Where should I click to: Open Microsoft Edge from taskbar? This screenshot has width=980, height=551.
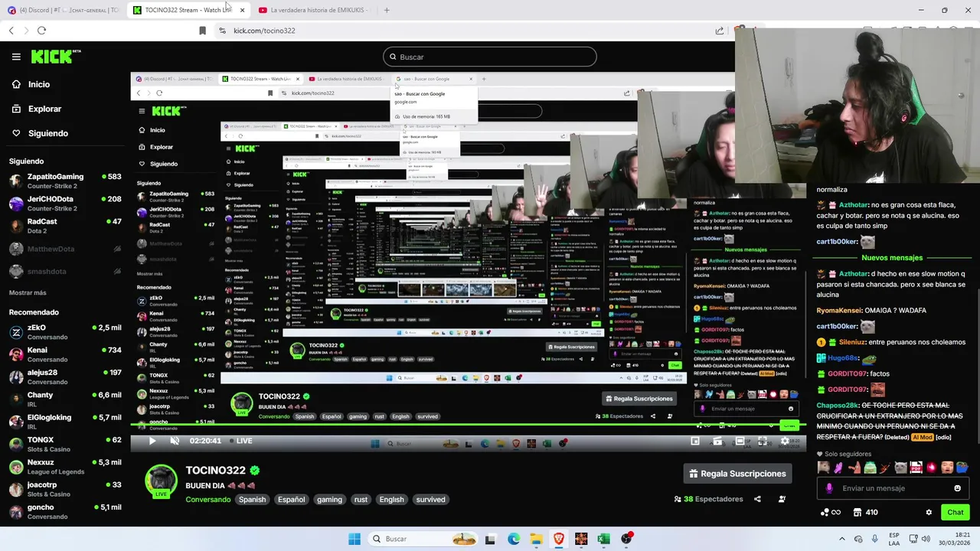(x=514, y=539)
